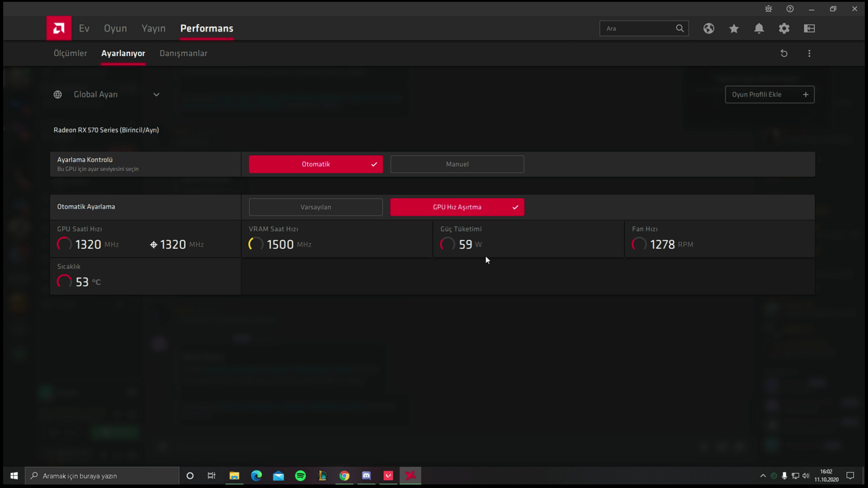
Task: Open notifications bell icon
Action: (x=759, y=28)
